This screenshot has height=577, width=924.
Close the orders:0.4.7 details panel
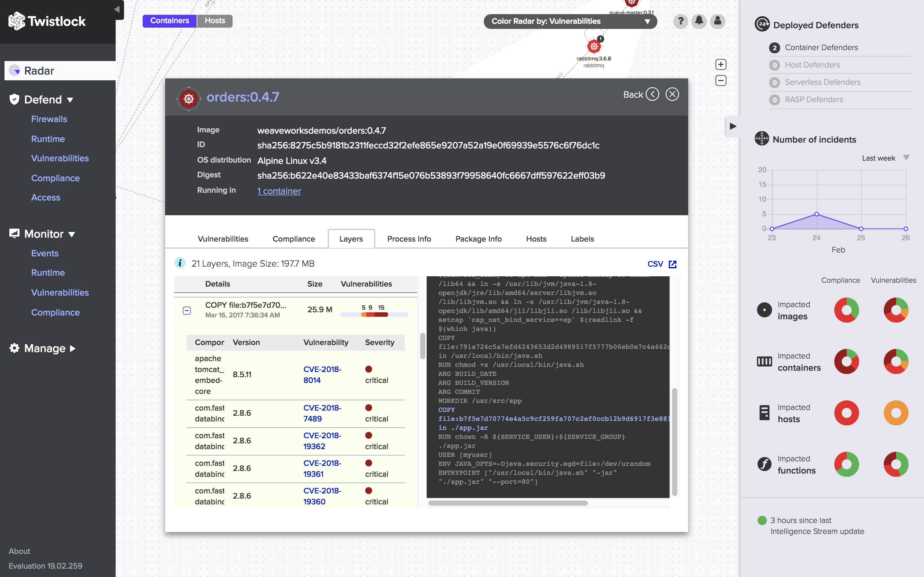point(672,94)
